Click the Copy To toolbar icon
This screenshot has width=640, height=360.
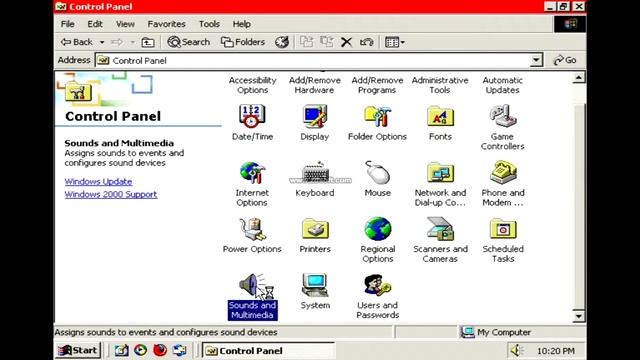click(327, 42)
